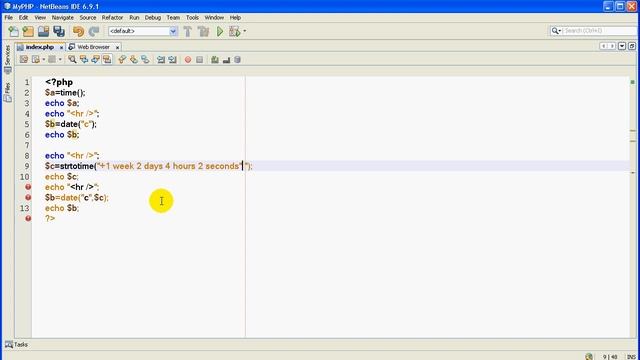Open the Team menu
Viewport: 640px width, 360px height.
coord(173,18)
